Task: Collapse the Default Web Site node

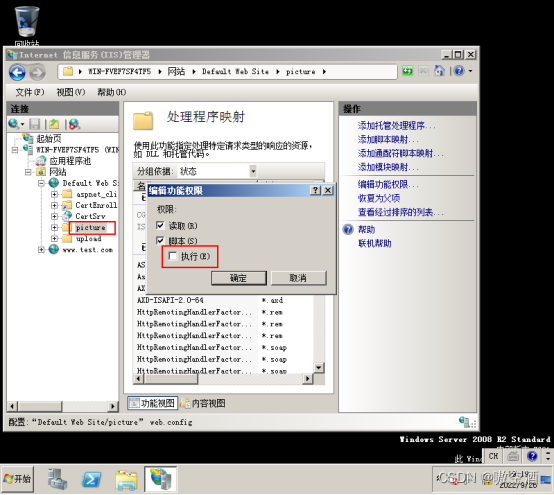Action: coord(41,183)
